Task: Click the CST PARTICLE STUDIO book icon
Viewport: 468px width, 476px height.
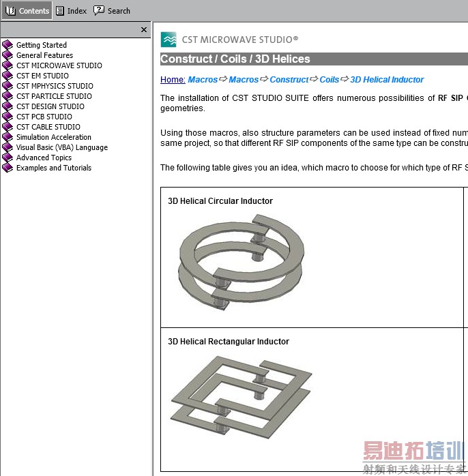Action: [x=8, y=96]
